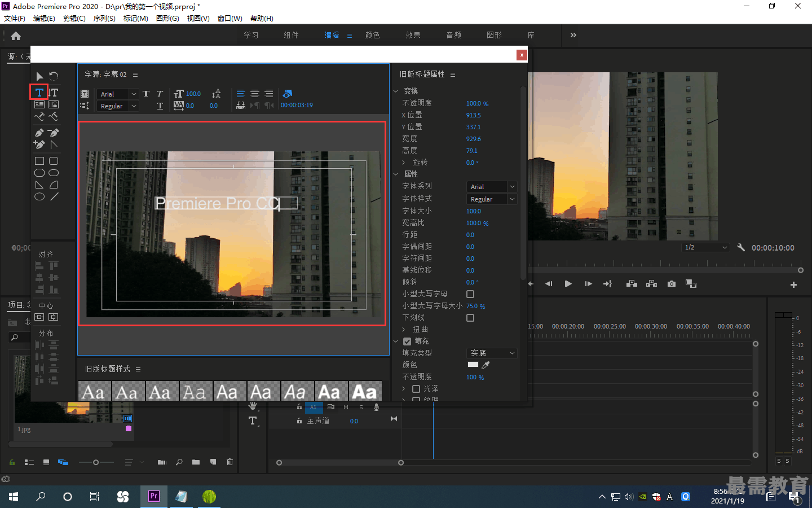812x508 pixels.
Task: Open the Arial font family dropdown in toolbar
Action: click(117, 94)
